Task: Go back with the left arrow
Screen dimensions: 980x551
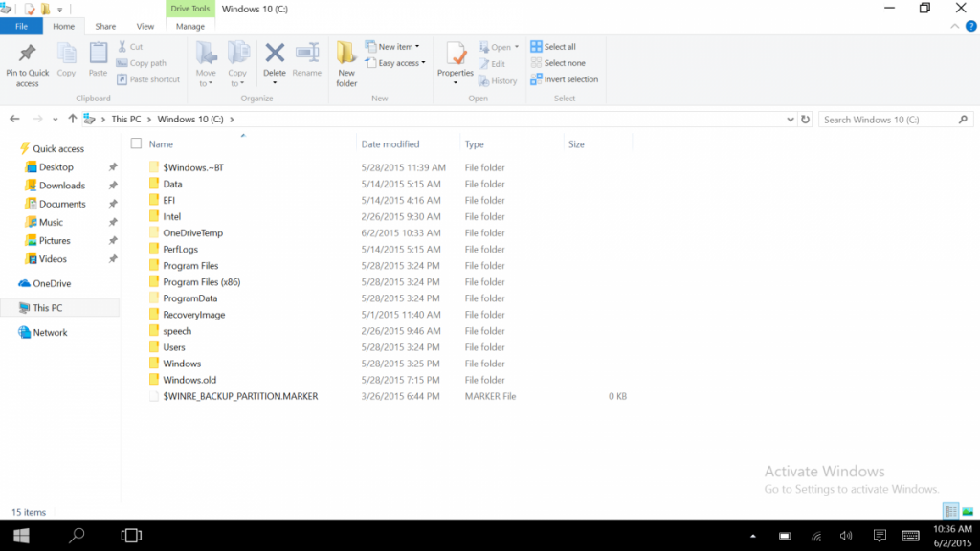Action: coord(14,120)
